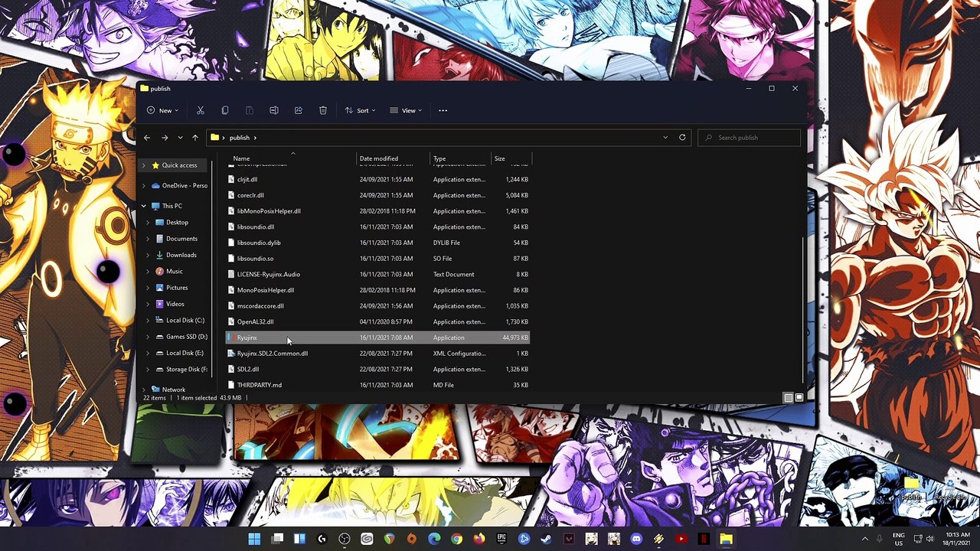Expand Games SSD (D:) drive node
Screen dimensions: 980x551
pyautogui.click(x=148, y=337)
